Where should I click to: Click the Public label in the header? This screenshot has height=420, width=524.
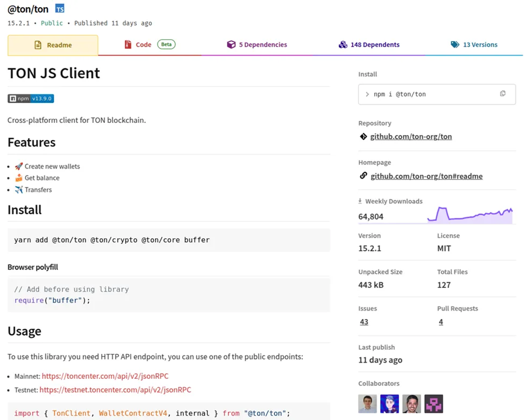(52, 23)
